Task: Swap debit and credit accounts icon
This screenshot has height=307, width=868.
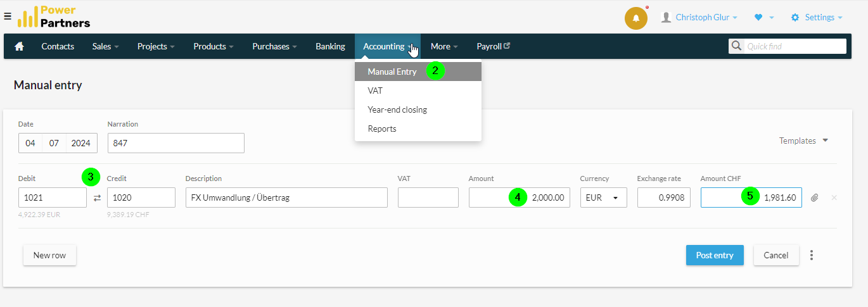Action: 97,197
